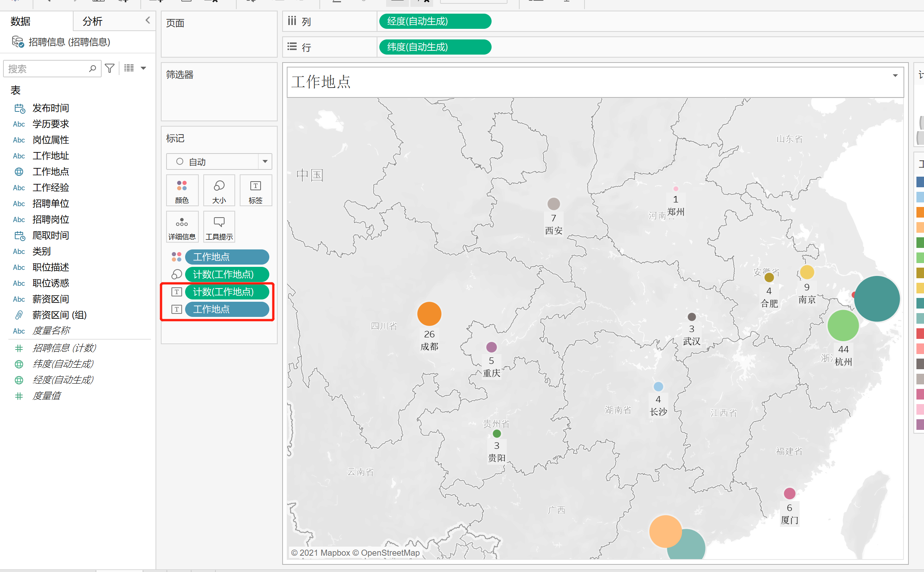Click the list view icon in data pane

pos(129,68)
